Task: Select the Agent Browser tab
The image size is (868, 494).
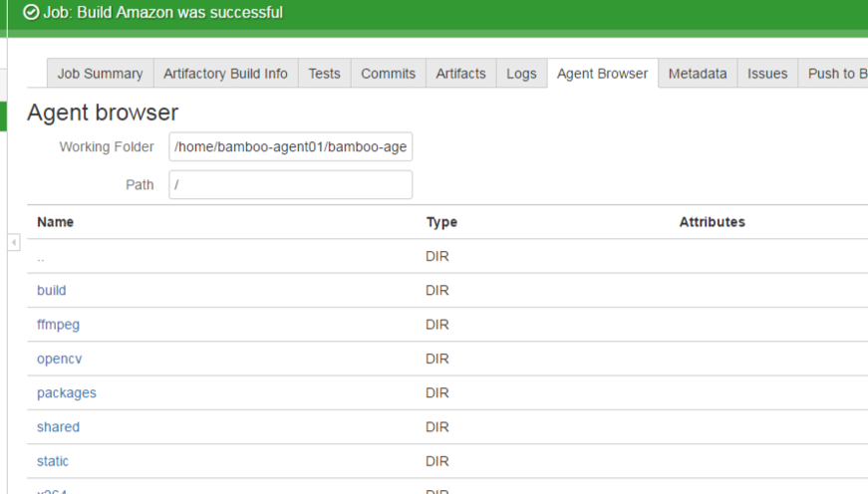Action: click(x=602, y=74)
